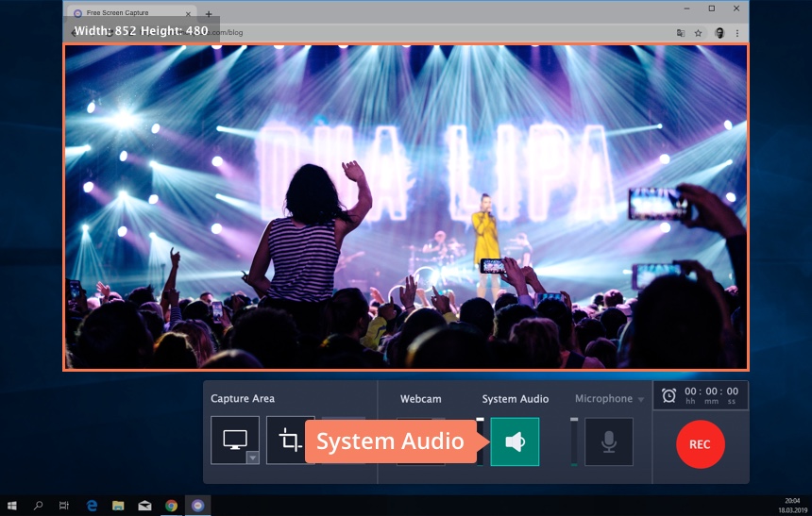Open the full screen capture dropdown arrow
Screen dimensions: 812x516
(x=253, y=458)
